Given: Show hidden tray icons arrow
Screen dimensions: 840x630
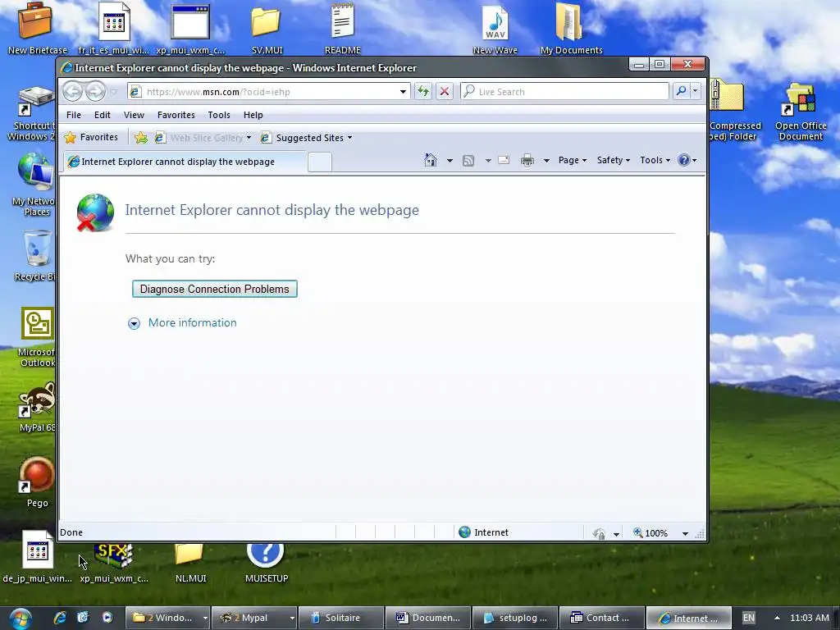Looking at the screenshot, I should tap(777, 618).
